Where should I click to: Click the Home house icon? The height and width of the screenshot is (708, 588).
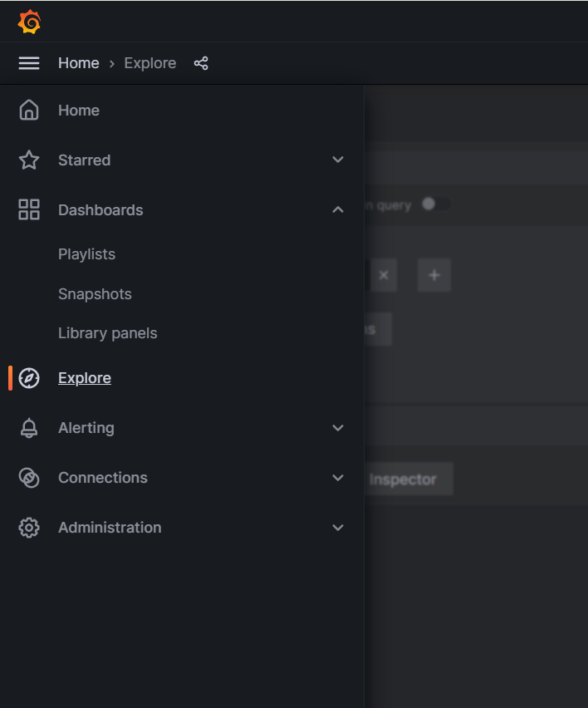coord(29,111)
